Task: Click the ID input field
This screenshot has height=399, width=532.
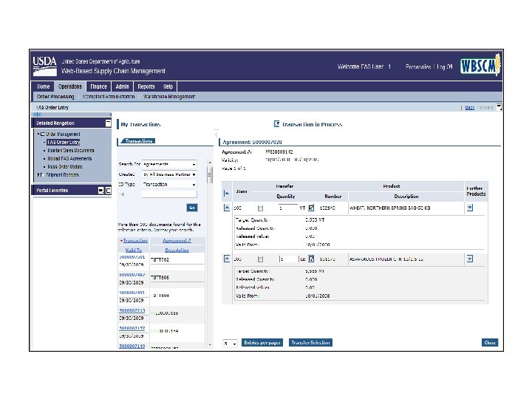Action: 169,194
